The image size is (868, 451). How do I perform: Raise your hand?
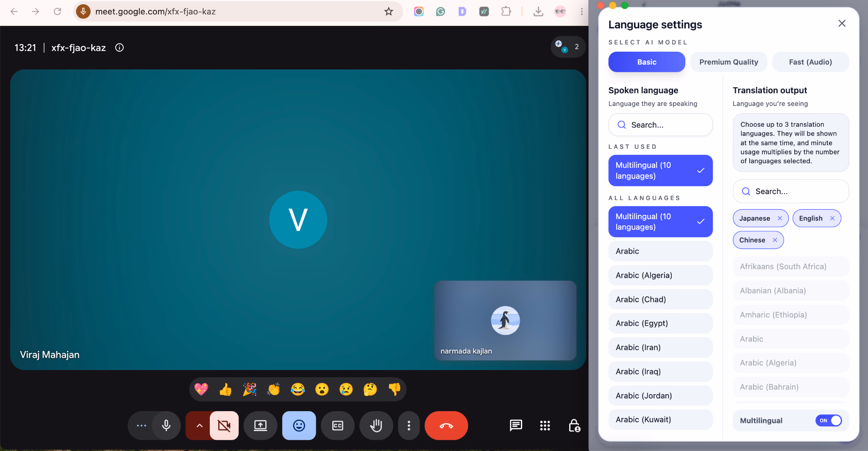coord(376,425)
